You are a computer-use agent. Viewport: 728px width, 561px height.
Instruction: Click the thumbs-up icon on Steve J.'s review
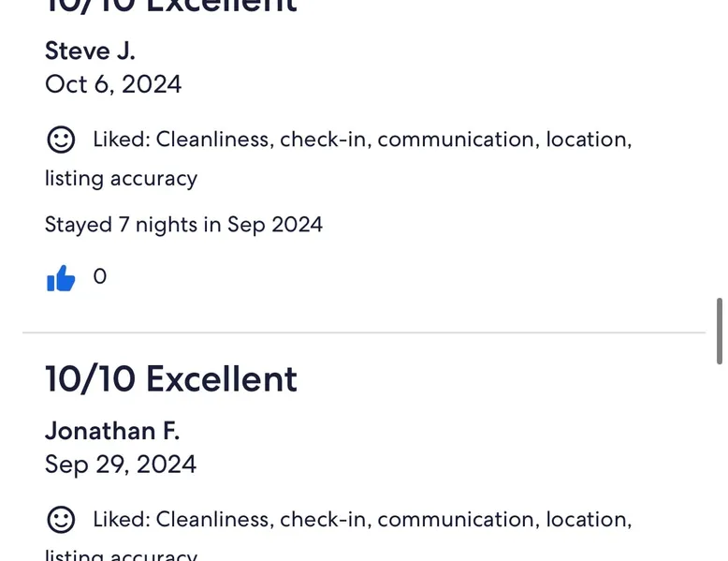tap(61, 278)
